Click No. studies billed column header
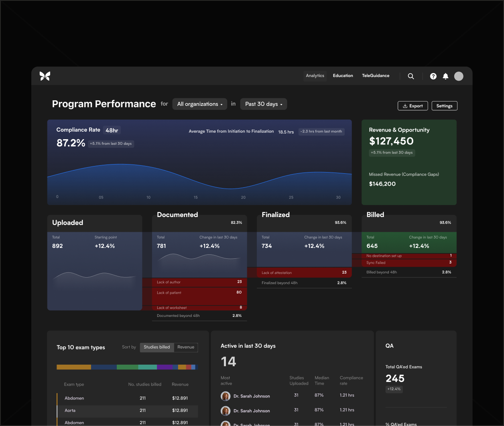The image size is (504, 426). pos(145,384)
